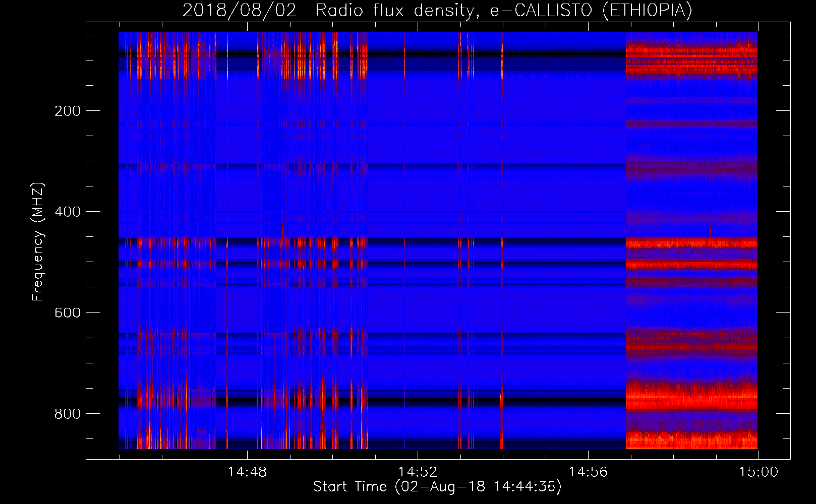This screenshot has width=816, height=504.
Task: Click the Frequency (MHZ) axis label
Action: click(38, 241)
